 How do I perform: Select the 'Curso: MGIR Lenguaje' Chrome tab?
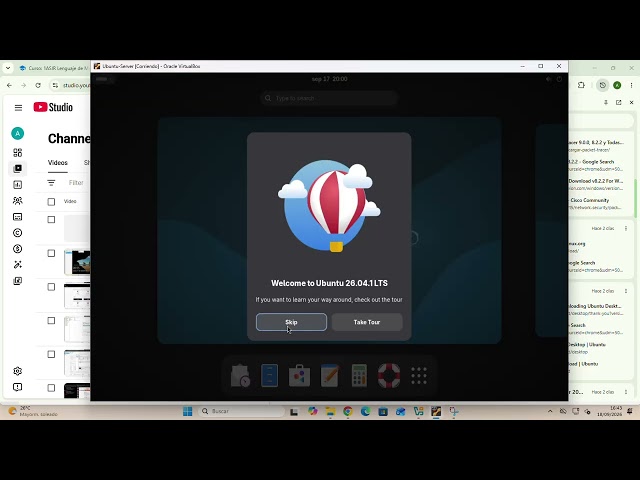[53, 68]
